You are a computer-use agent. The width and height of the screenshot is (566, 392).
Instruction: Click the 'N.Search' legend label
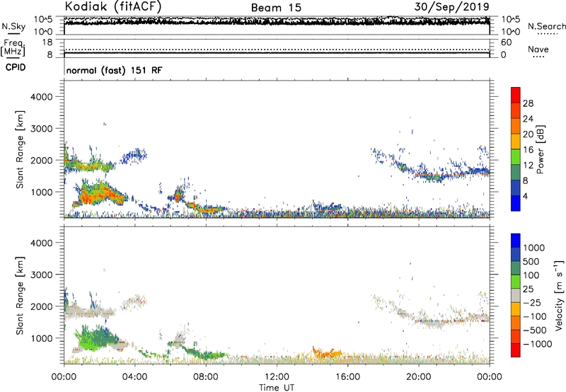click(546, 26)
